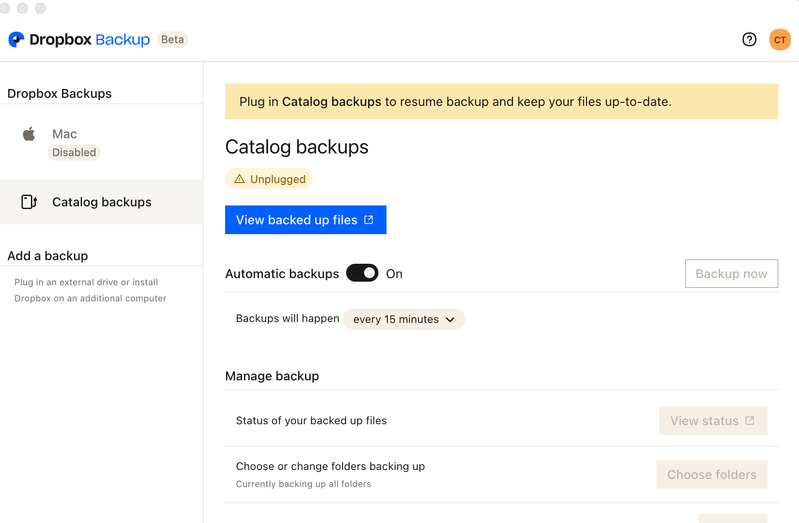Select Mac backup in the sidebar
The height and width of the screenshot is (523, 799).
[64, 134]
